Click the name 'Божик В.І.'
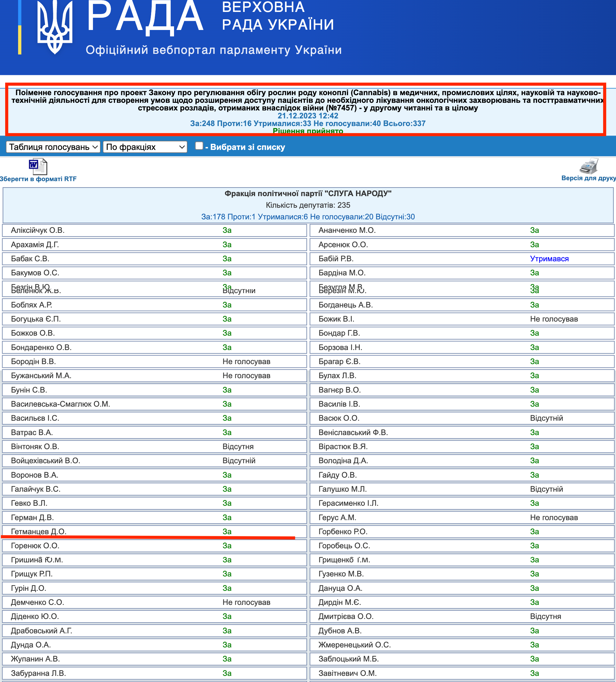Image resolution: width=616 pixels, height=682 pixels. coord(336,319)
